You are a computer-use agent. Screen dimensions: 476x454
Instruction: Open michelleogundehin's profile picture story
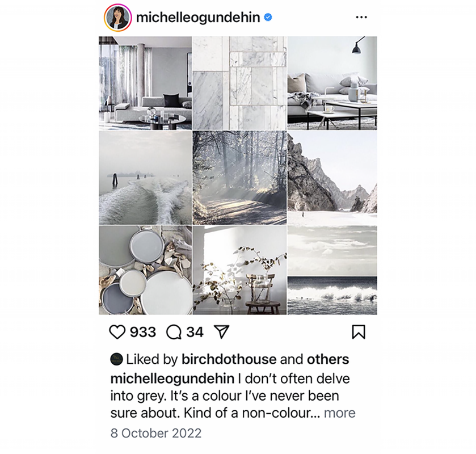tap(118, 18)
